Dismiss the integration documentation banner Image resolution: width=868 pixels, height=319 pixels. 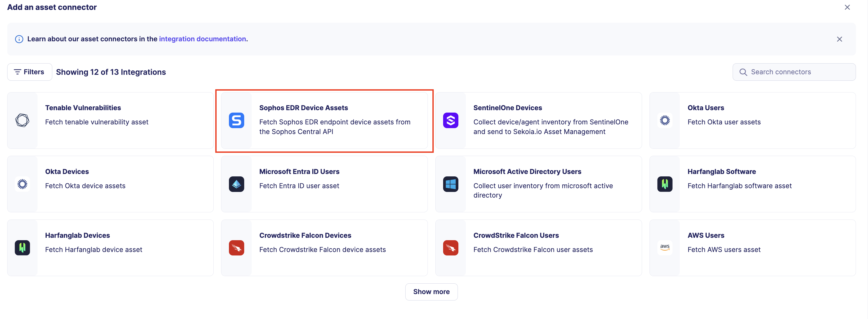click(x=839, y=39)
